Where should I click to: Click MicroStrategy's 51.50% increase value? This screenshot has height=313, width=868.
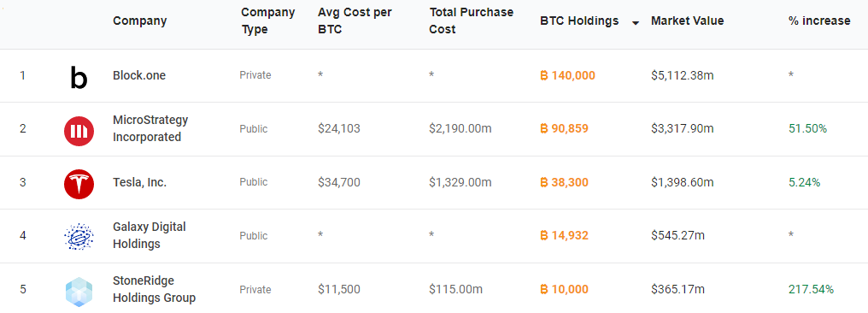click(x=807, y=128)
